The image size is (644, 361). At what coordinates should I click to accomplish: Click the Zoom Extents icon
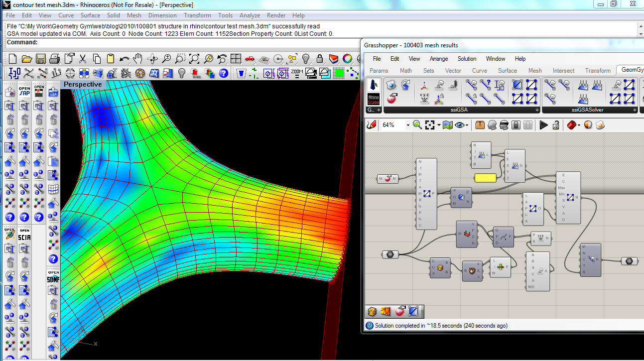click(194, 59)
